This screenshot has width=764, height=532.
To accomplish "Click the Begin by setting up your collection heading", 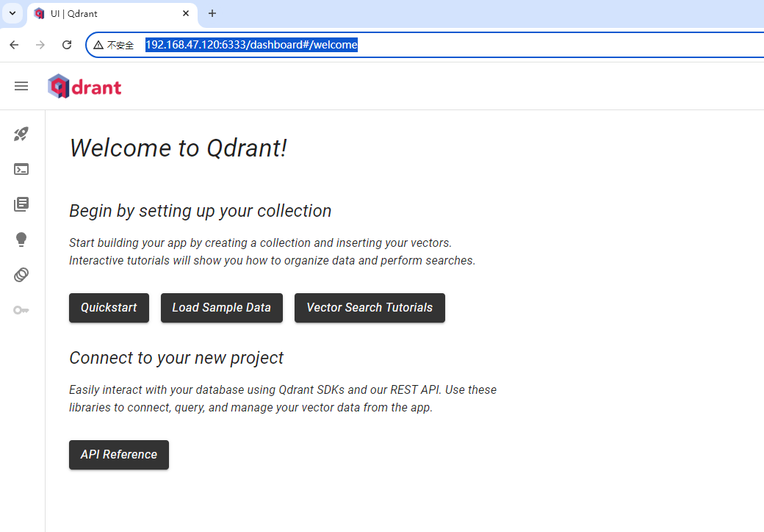I will [201, 211].
